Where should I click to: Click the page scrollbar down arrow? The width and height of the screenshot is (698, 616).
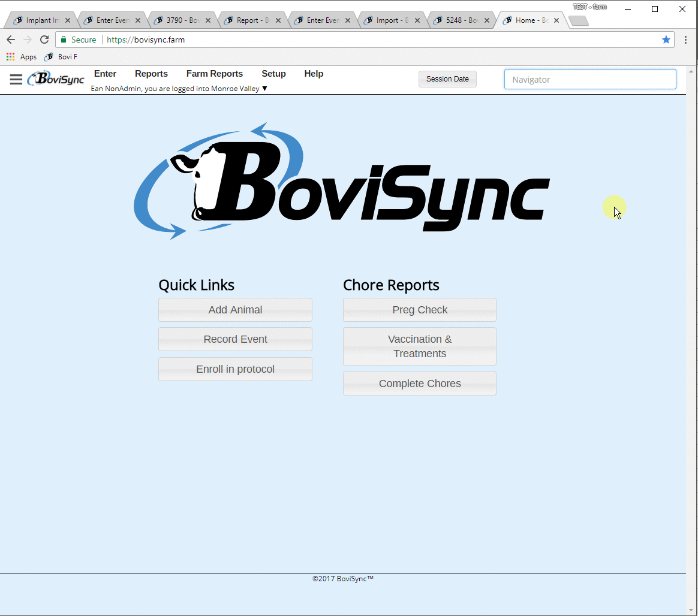tap(691, 610)
